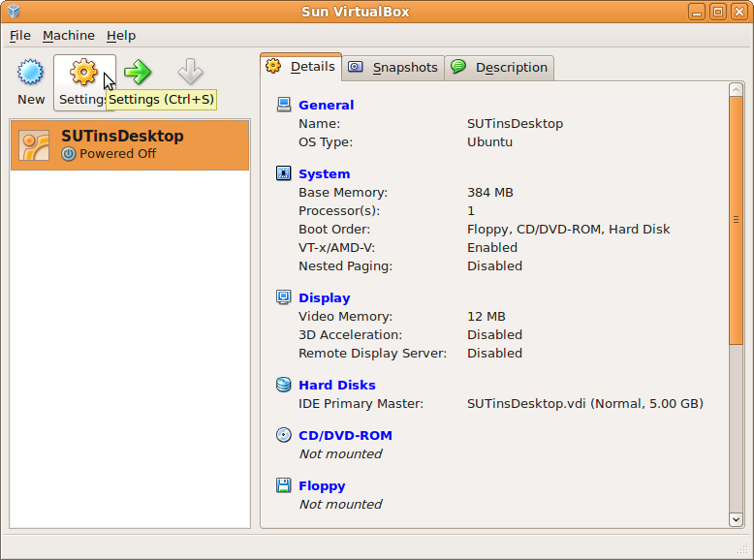This screenshot has width=754, height=560.
Task: Open the Floppy settings link
Action: (322, 486)
